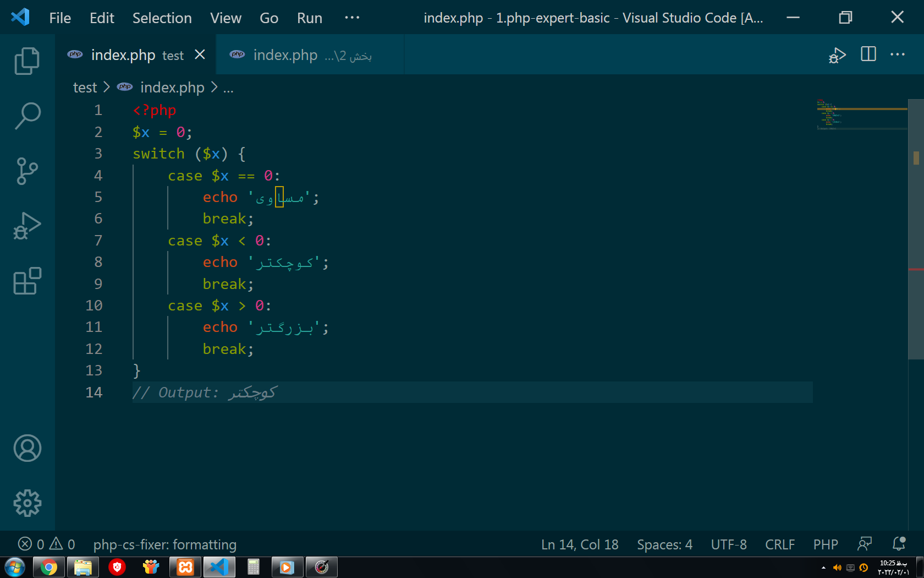Open Windows Media Player from taskbar

[x=287, y=567]
